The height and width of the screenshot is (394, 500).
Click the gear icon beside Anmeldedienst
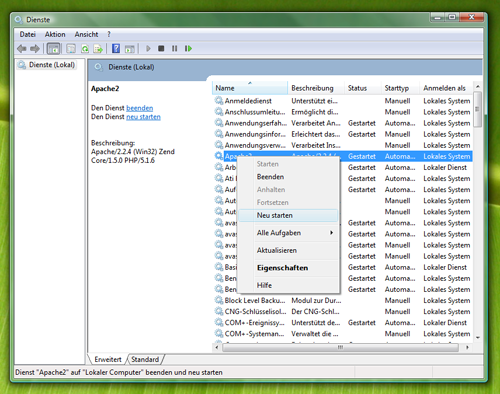pyautogui.click(x=219, y=100)
